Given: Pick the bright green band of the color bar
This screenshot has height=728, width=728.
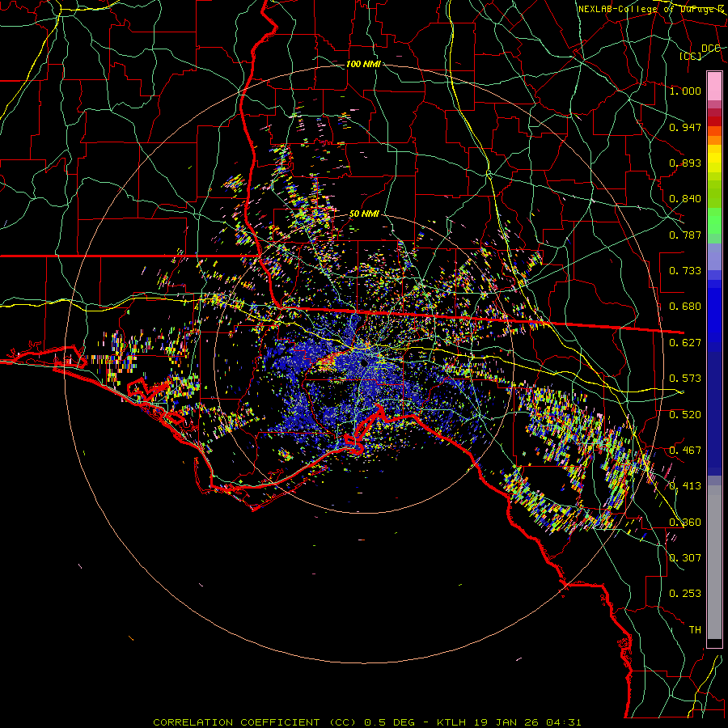Looking at the screenshot, I should coord(714,221).
